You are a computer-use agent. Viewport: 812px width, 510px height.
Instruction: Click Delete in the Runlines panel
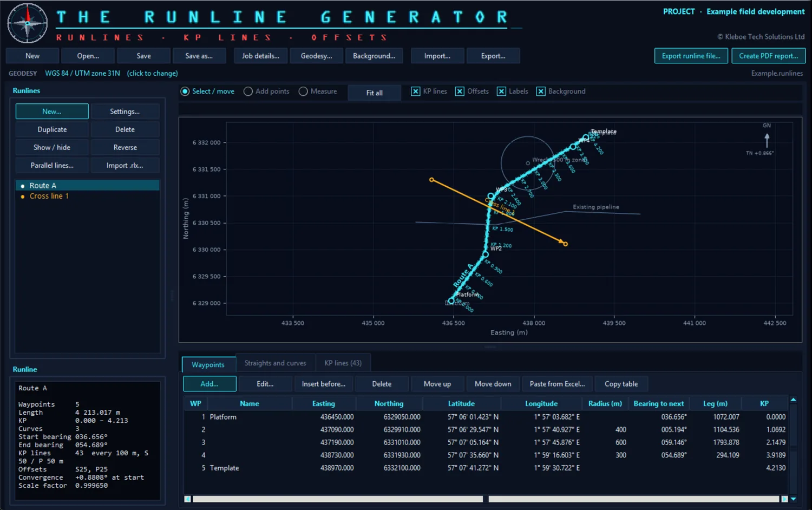coord(125,129)
